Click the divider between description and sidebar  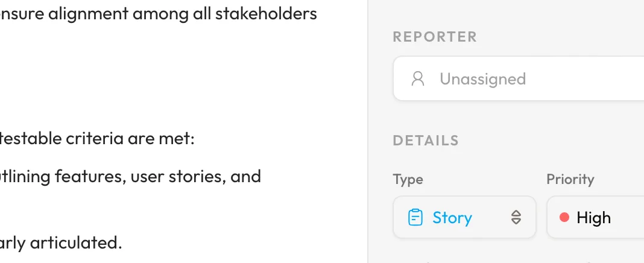pyautogui.click(x=368, y=131)
